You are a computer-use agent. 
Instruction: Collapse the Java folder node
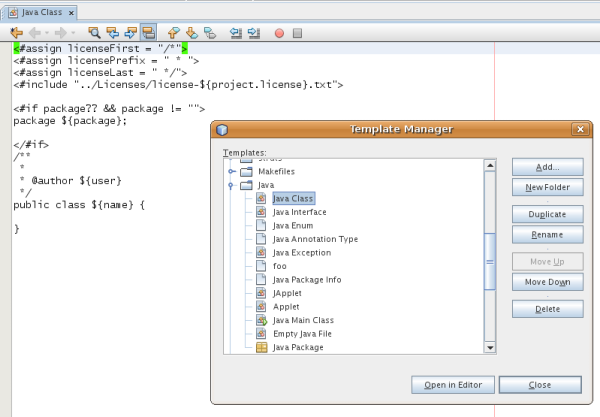pos(232,185)
